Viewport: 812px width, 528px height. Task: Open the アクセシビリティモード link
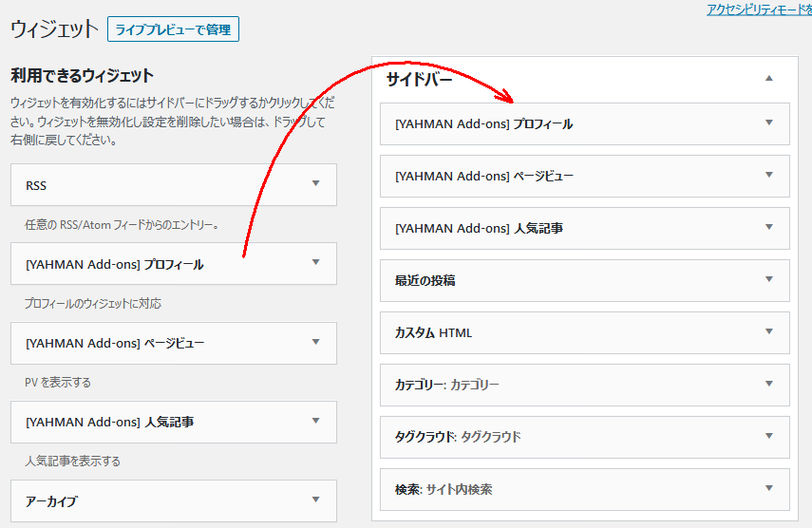[759, 9]
